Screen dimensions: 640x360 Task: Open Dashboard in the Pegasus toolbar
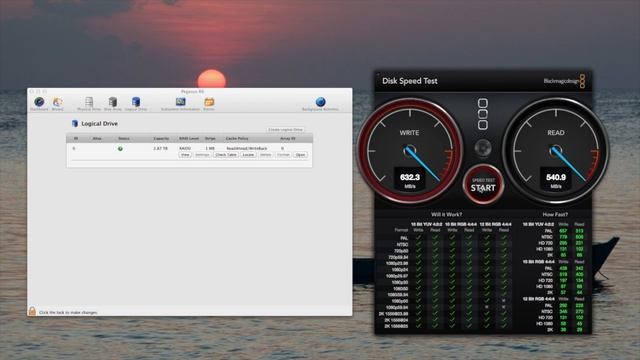(x=39, y=104)
